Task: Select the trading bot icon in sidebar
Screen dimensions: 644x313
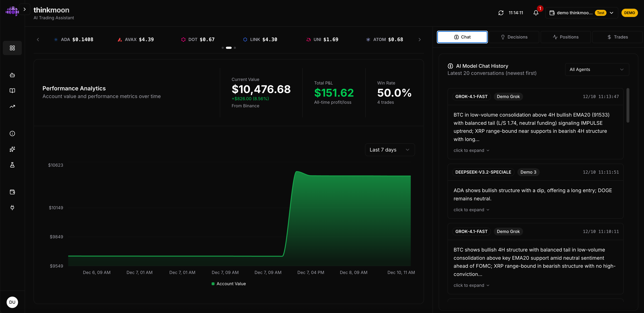Action: (x=12, y=75)
